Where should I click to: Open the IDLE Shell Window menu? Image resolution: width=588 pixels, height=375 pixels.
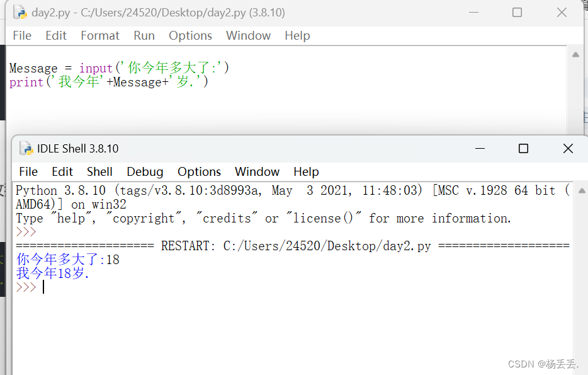click(x=257, y=171)
